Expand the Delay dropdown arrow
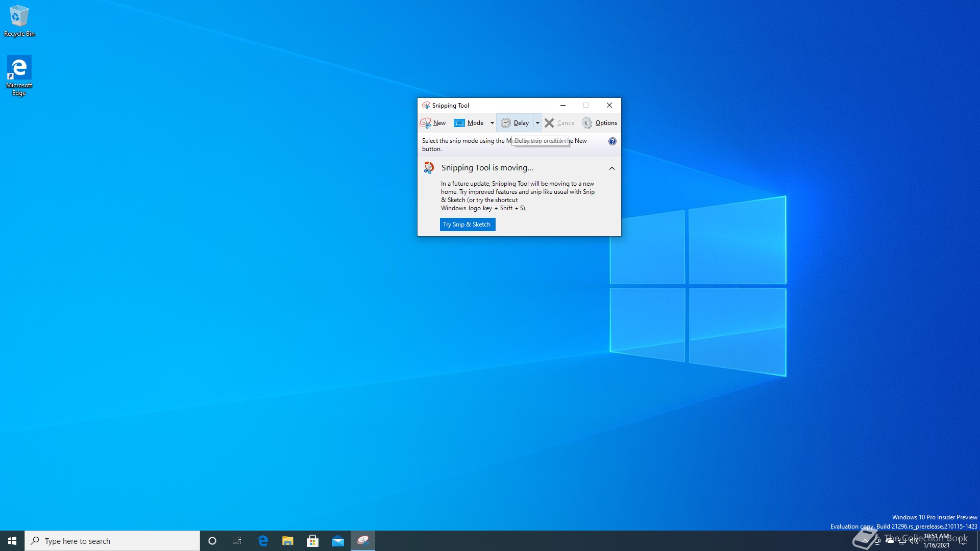 coord(537,123)
